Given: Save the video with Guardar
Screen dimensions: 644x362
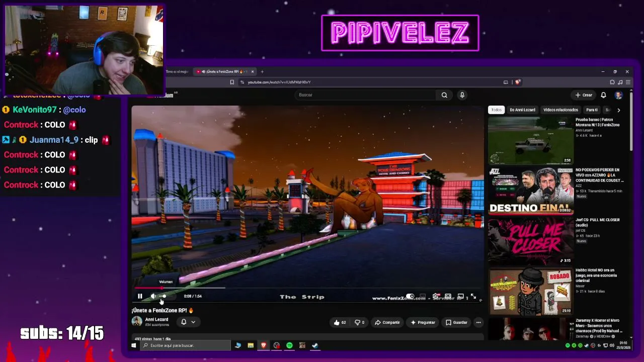Looking at the screenshot, I should click(x=456, y=322).
